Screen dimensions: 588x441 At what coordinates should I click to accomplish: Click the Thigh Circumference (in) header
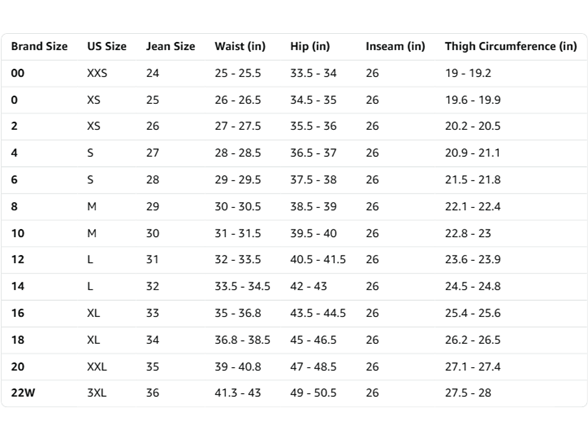[x=511, y=46]
